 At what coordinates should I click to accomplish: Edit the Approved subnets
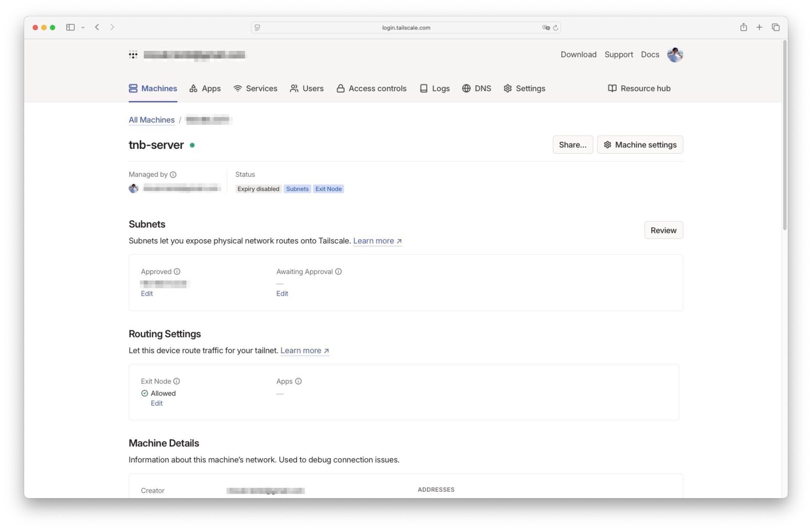[x=147, y=294]
